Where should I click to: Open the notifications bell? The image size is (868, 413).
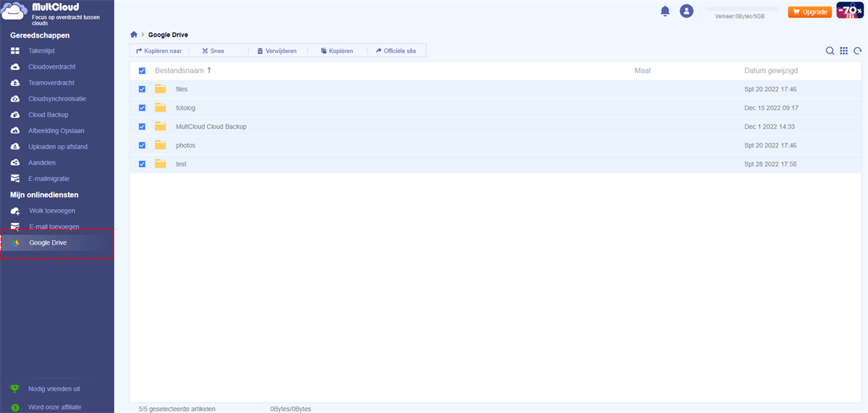click(665, 11)
